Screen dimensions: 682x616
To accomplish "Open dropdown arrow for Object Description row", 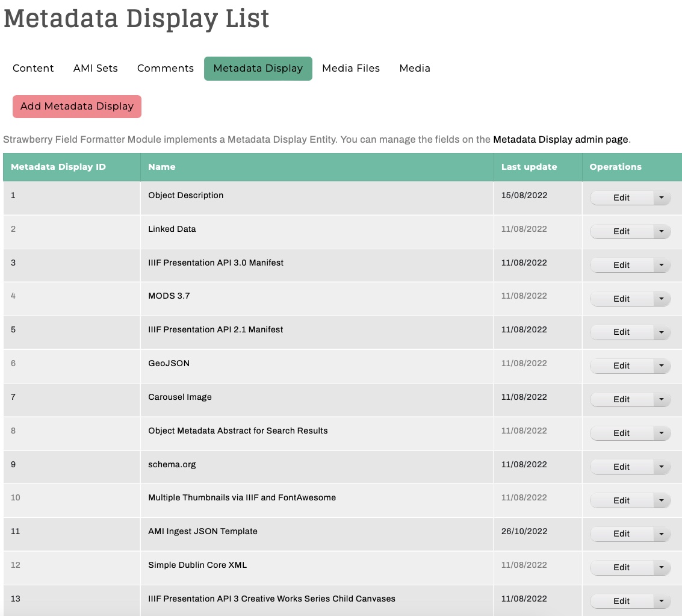I will click(x=662, y=198).
